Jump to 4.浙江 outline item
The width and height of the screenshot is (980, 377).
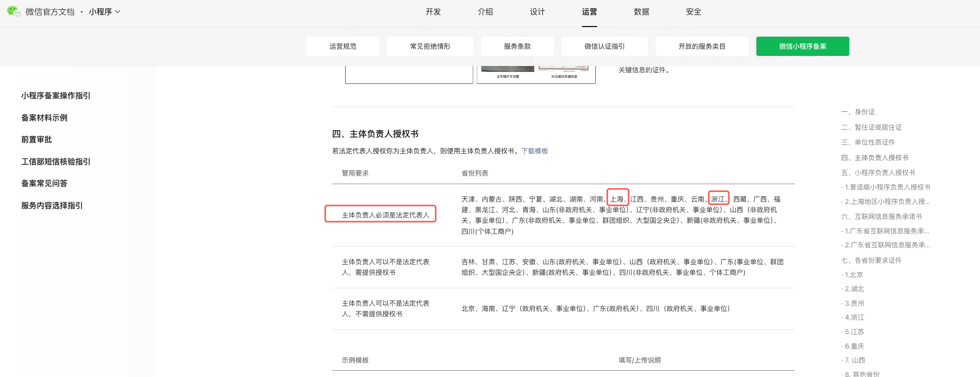853,317
